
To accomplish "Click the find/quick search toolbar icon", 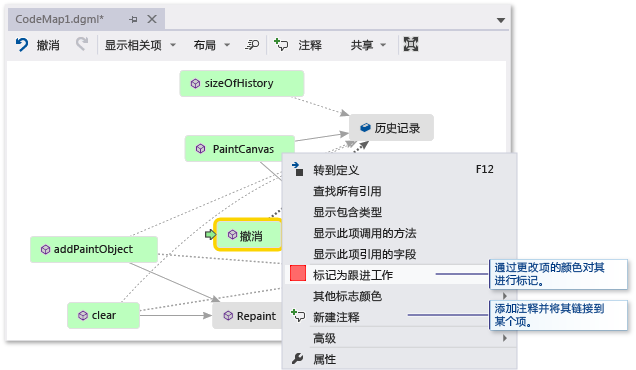I will tap(252, 45).
